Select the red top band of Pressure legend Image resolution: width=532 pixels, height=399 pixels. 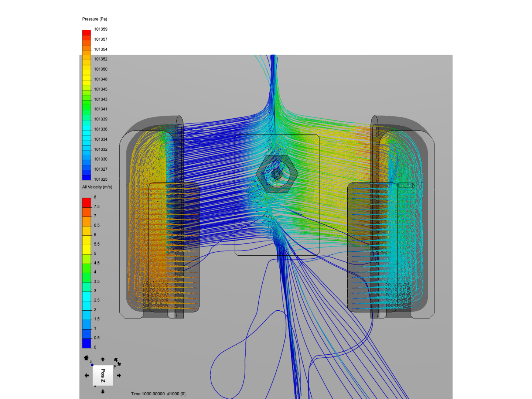[x=86, y=33]
